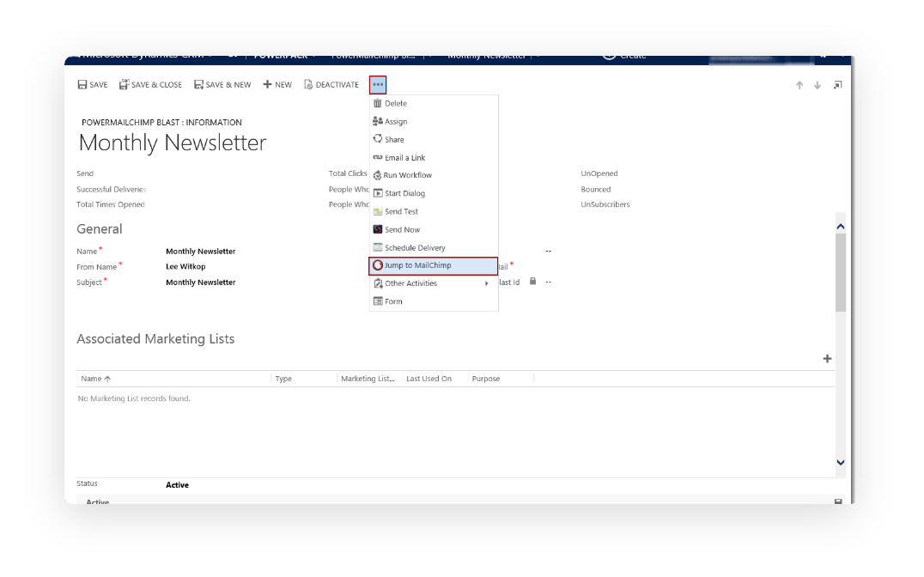Select Delete from the overflow menu
The image size is (924, 577).
[434, 103]
